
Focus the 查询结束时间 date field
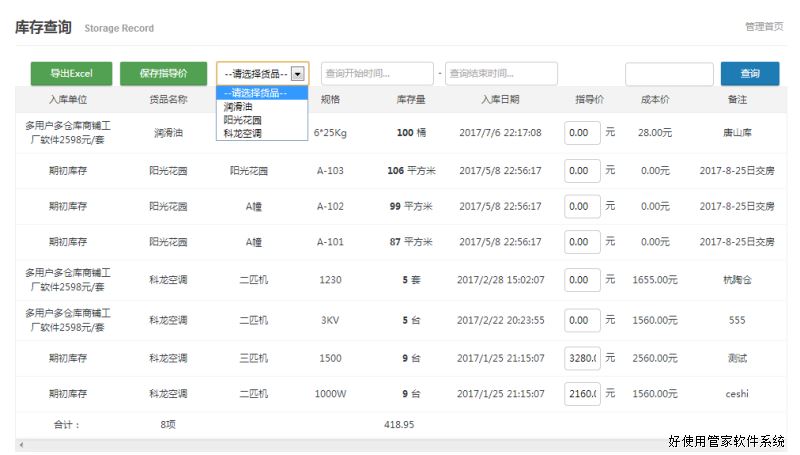[500, 74]
